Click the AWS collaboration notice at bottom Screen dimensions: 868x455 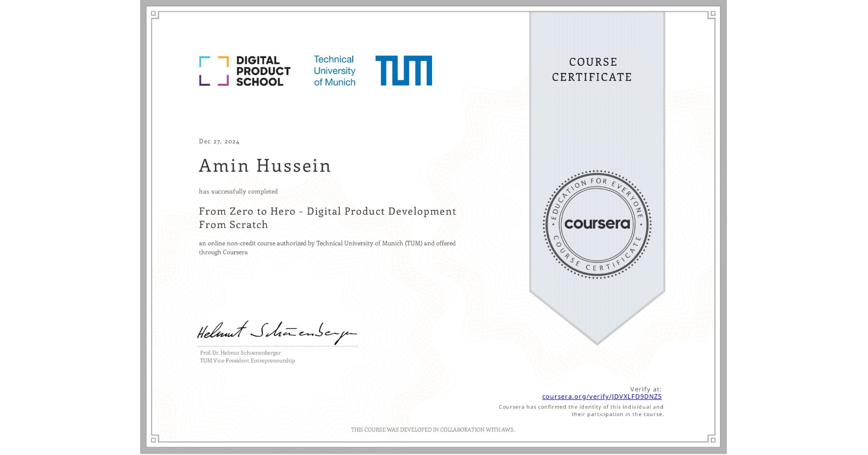click(433, 430)
